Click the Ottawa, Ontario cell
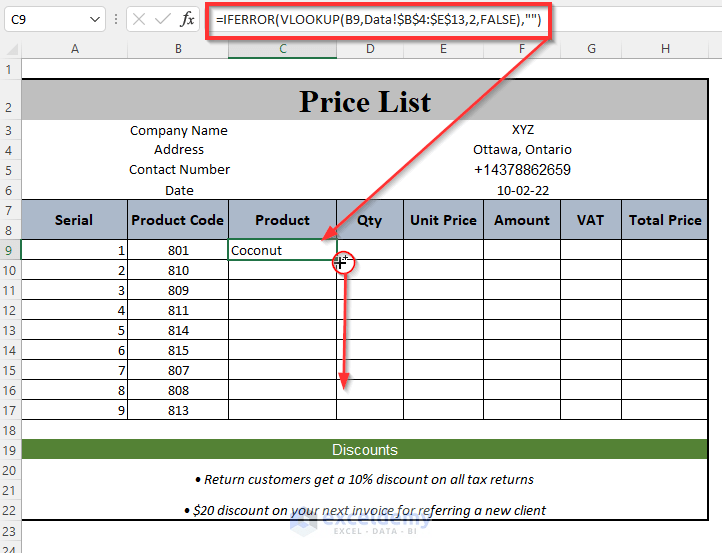 click(x=522, y=150)
